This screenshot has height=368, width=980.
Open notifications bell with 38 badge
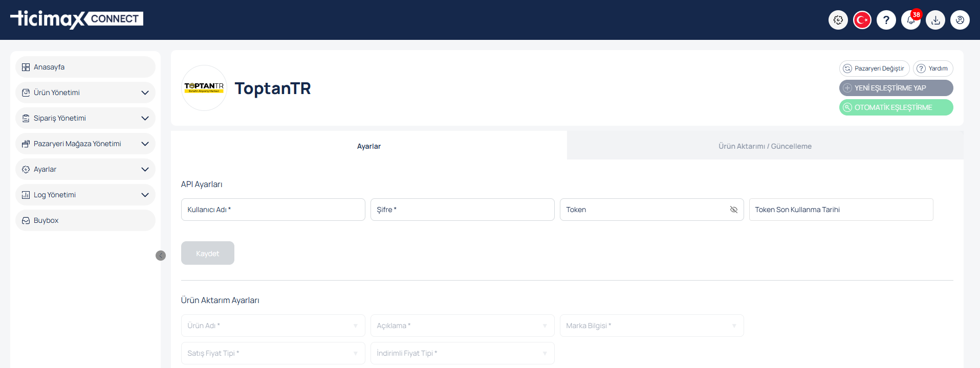911,20
